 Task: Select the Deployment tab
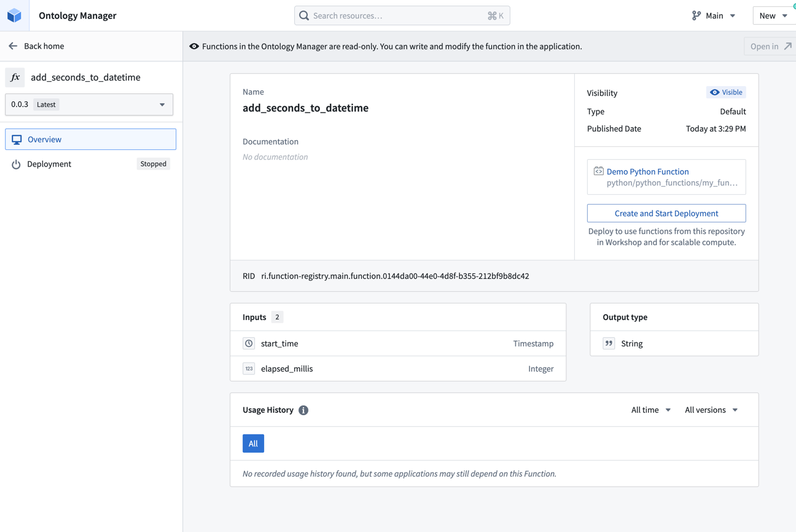(91, 164)
